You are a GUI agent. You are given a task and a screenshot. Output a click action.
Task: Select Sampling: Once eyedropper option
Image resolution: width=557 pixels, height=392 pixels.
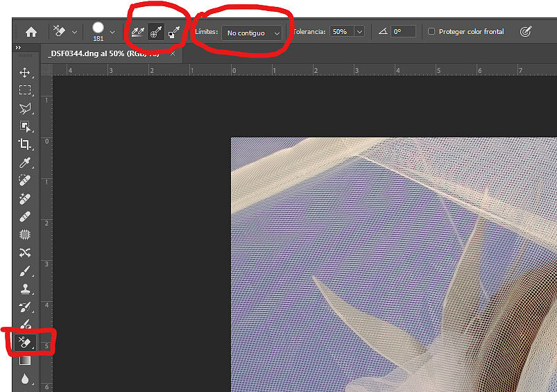coord(156,32)
